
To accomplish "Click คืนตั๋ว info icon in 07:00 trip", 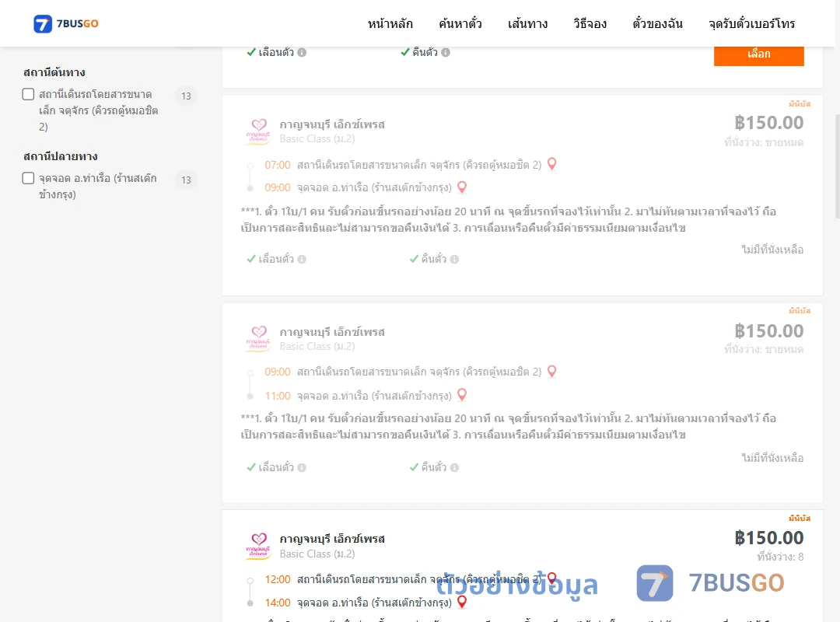I will click(454, 260).
